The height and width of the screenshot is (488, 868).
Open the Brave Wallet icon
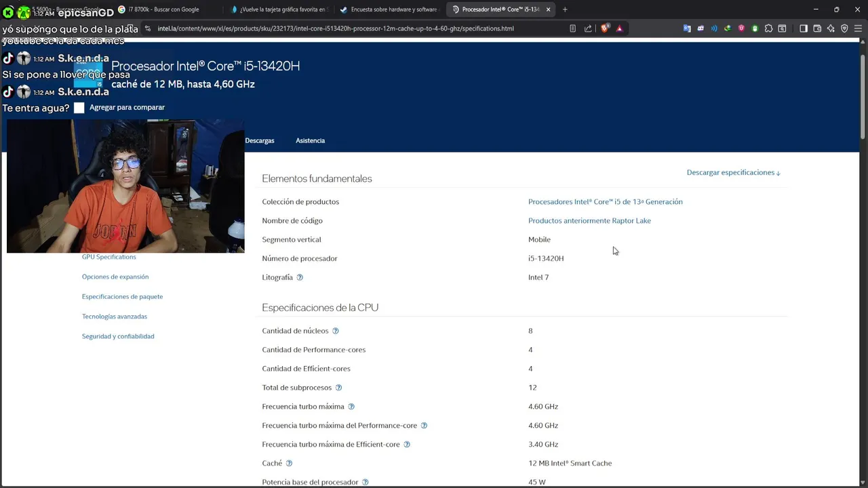pos(817,28)
